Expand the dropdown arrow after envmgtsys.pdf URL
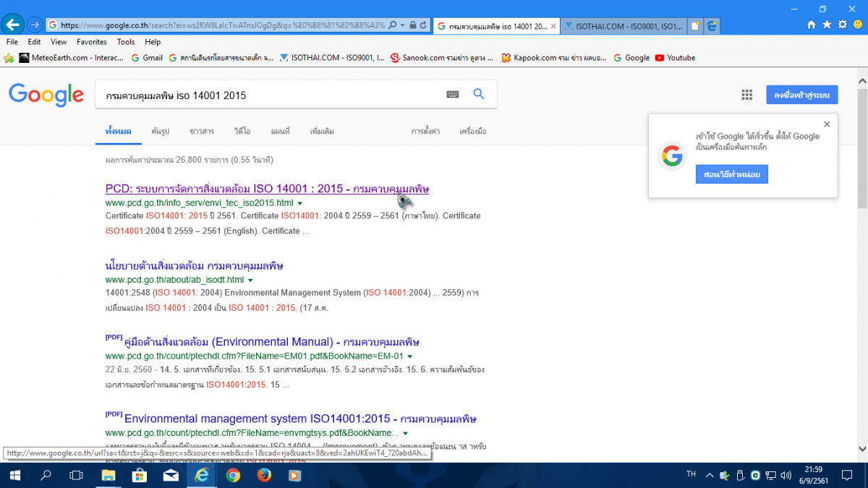Image resolution: width=868 pixels, height=488 pixels. [x=405, y=433]
